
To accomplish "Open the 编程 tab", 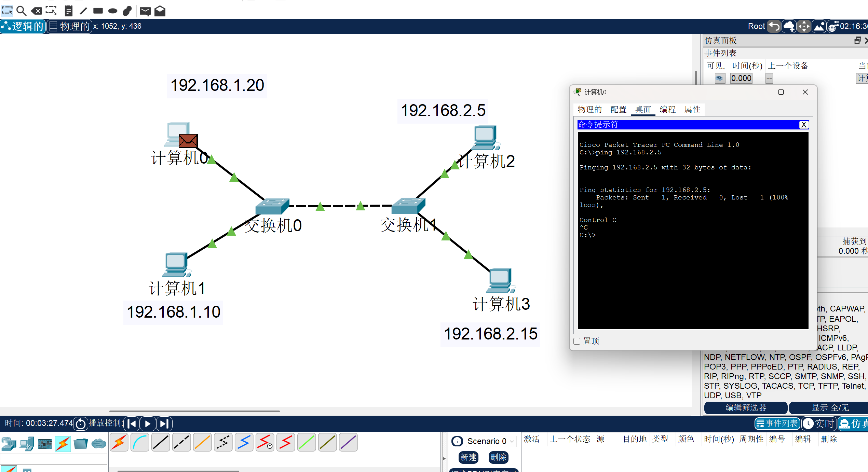I will point(667,110).
